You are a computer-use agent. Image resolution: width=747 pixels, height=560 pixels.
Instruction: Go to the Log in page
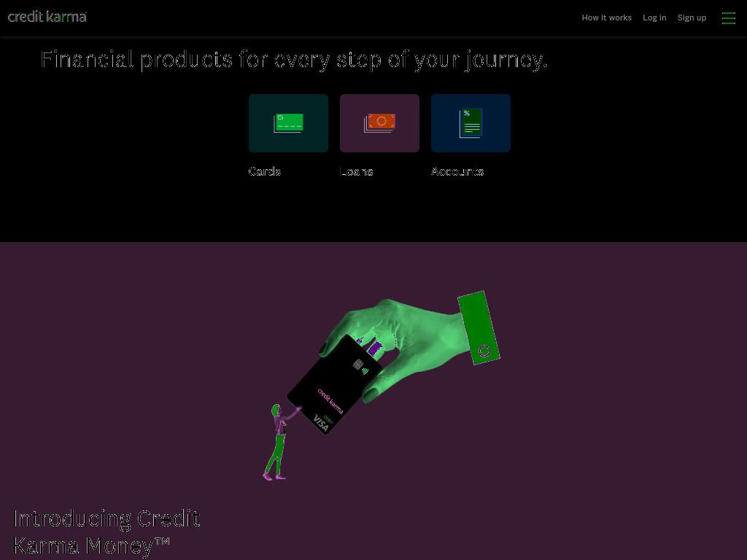654,17
